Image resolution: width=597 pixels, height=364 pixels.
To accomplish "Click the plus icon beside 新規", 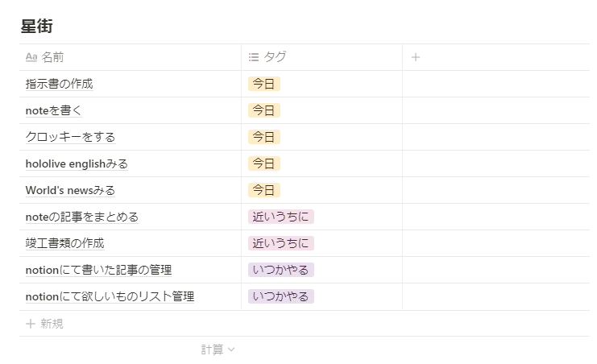I will point(31,324).
